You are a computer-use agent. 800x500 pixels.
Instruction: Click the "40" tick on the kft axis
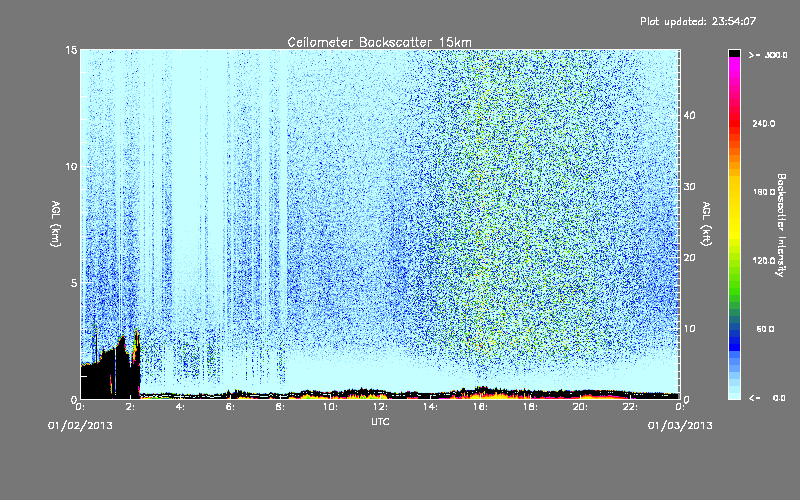pos(689,115)
